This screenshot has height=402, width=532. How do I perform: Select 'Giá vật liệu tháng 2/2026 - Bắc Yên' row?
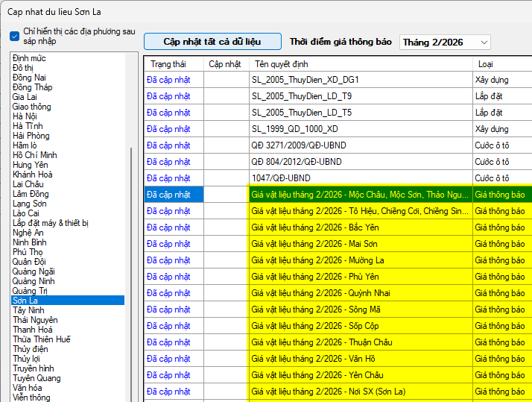(x=315, y=227)
